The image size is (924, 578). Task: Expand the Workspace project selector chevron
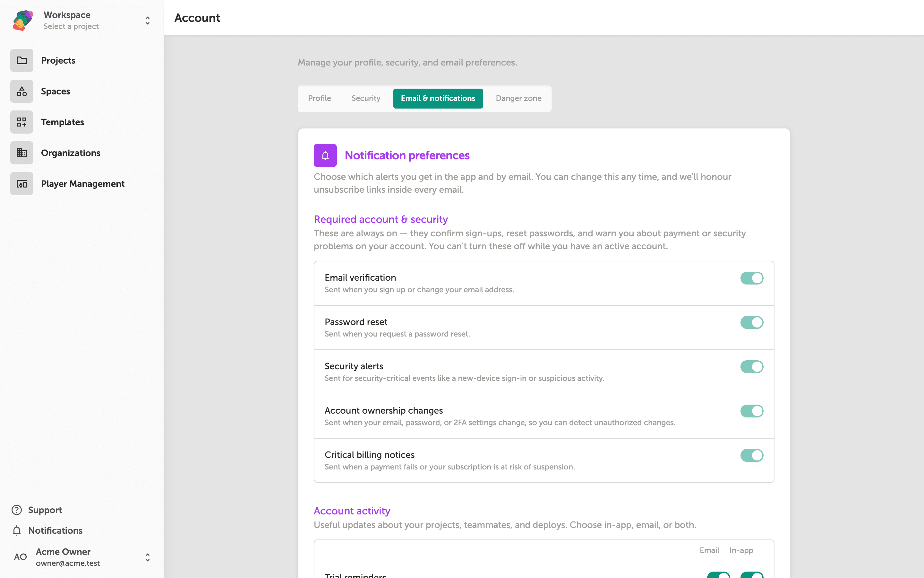(147, 21)
